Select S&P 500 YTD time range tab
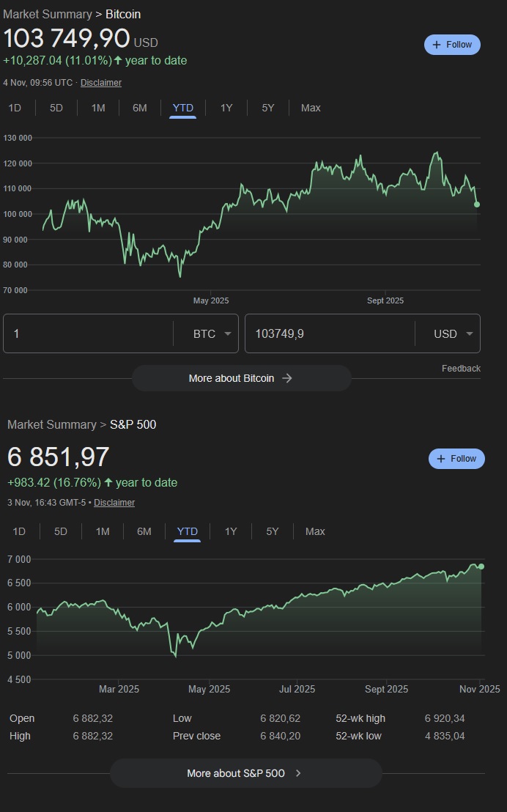The image size is (507, 812). click(x=187, y=531)
